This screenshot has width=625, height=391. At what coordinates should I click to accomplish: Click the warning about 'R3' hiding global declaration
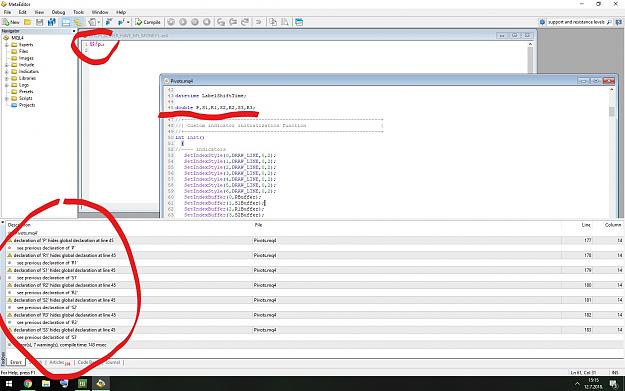(x=65, y=315)
